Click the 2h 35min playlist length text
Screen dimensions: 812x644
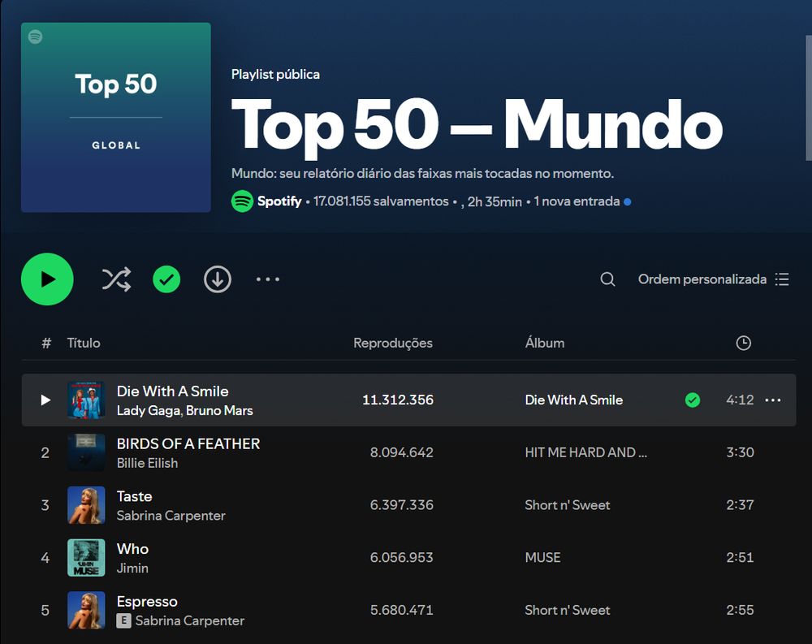pyautogui.click(x=494, y=201)
